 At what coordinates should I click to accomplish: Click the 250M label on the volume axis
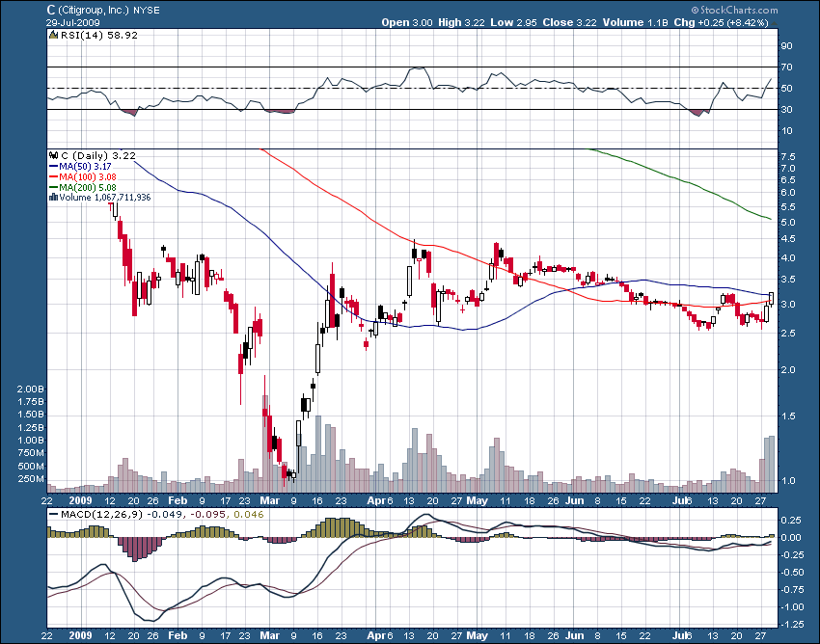pyautogui.click(x=33, y=479)
